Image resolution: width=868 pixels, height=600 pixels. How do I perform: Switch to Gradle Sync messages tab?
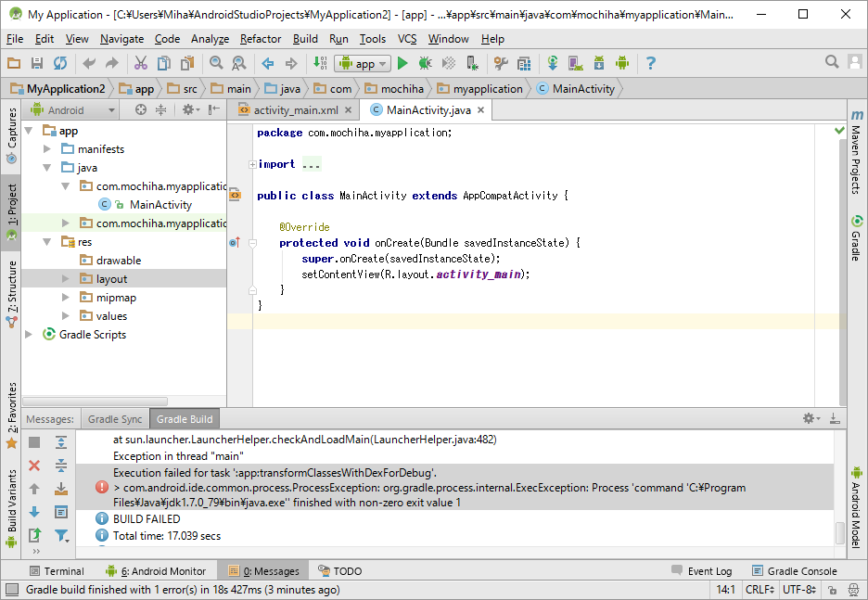[x=115, y=419]
